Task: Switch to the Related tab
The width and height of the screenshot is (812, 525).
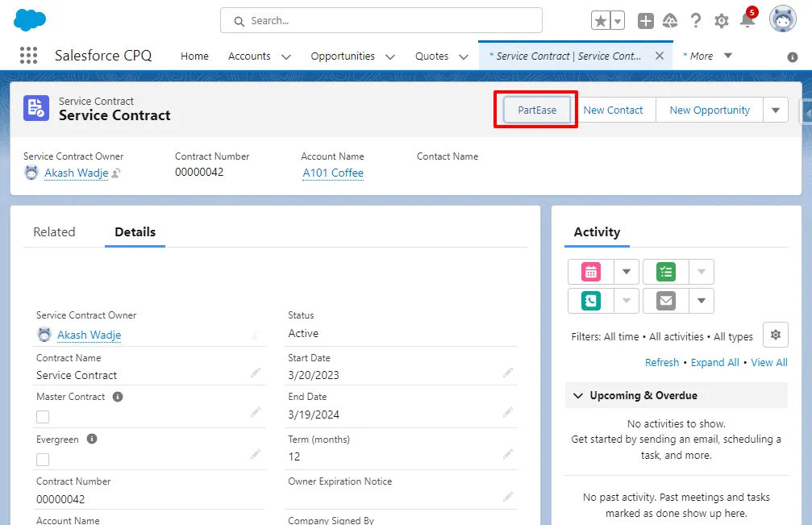Action: (54, 232)
